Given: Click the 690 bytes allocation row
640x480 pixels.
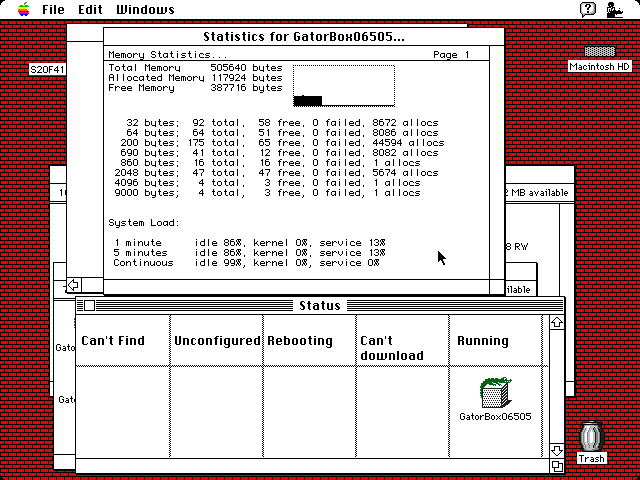Looking at the screenshot, I should pos(280,153).
